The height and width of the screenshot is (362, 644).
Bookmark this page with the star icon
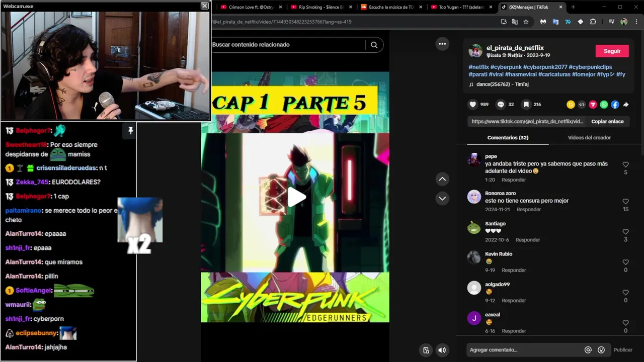[526, 22]
